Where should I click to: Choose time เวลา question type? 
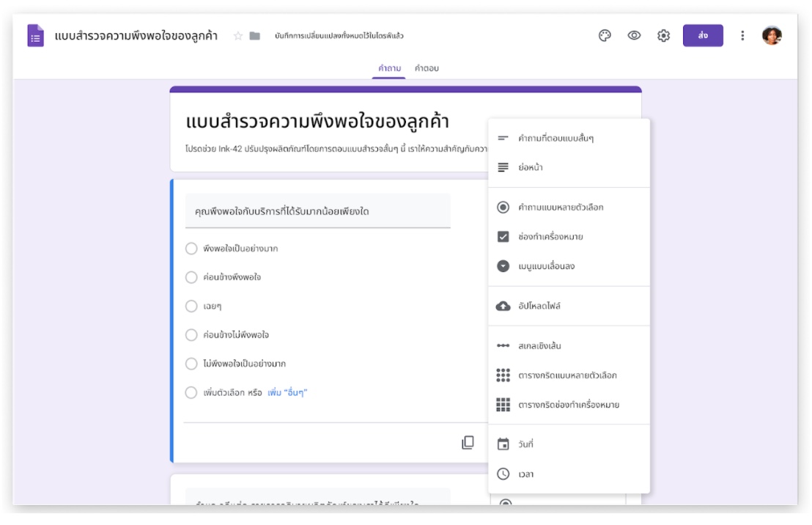coord(569,474)
